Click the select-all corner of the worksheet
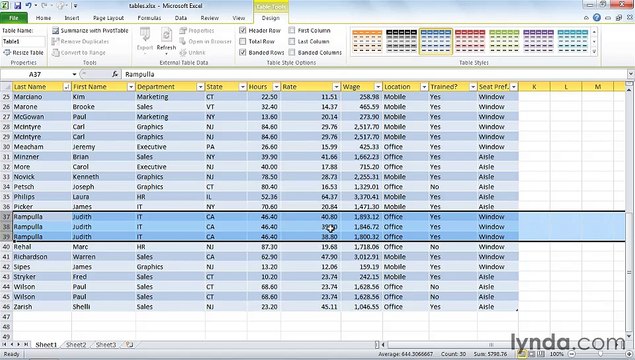This screenshot has height=360, width=635. click(x=6, y=87)
